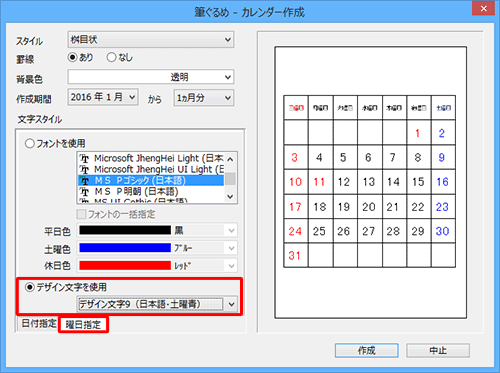This screenshot has width=500, height=373.
Task: Click the 中止 button
Action: [438, 351]
